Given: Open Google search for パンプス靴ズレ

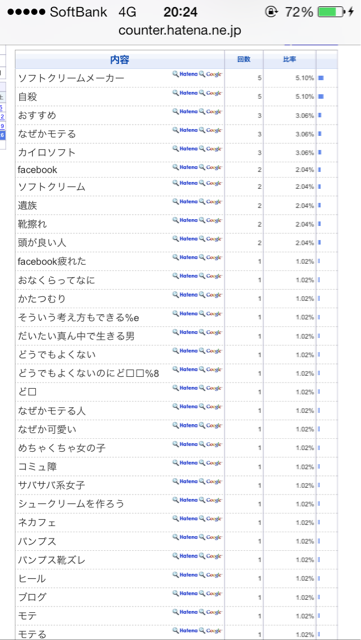Looking at the screenshot, I should (x=210, y=556).
